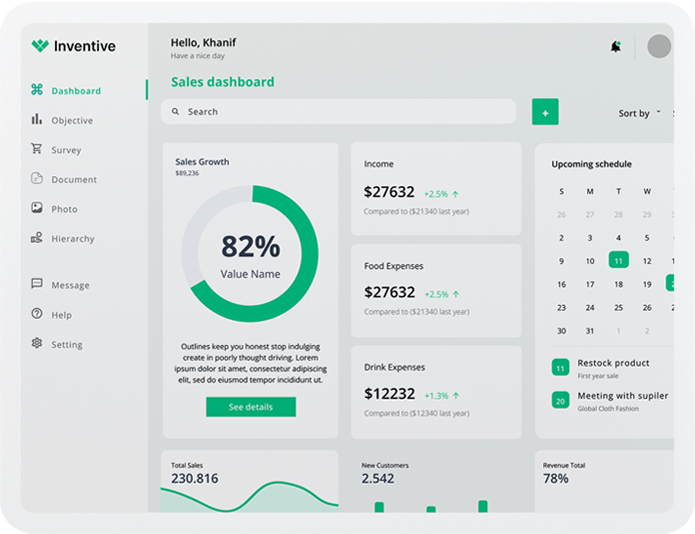
Task: Click the Photo image icon
Action: click(x=37, y=208)
